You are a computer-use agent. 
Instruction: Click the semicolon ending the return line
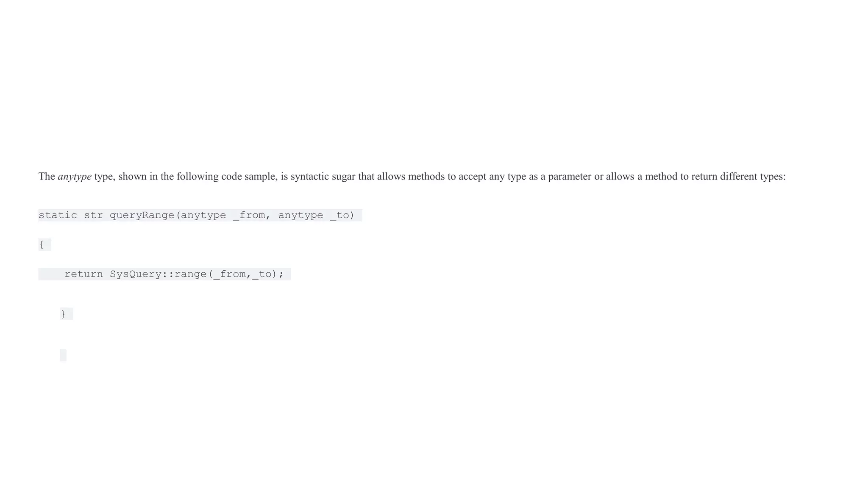281,275
